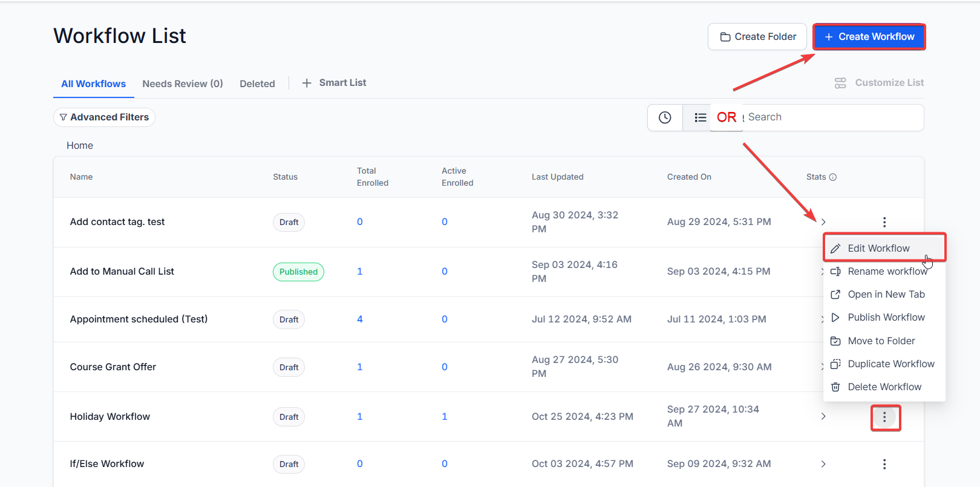Expand stats chevron for Holiday Workflow
The height and width of the screenshot is (487, 980).
823,416
